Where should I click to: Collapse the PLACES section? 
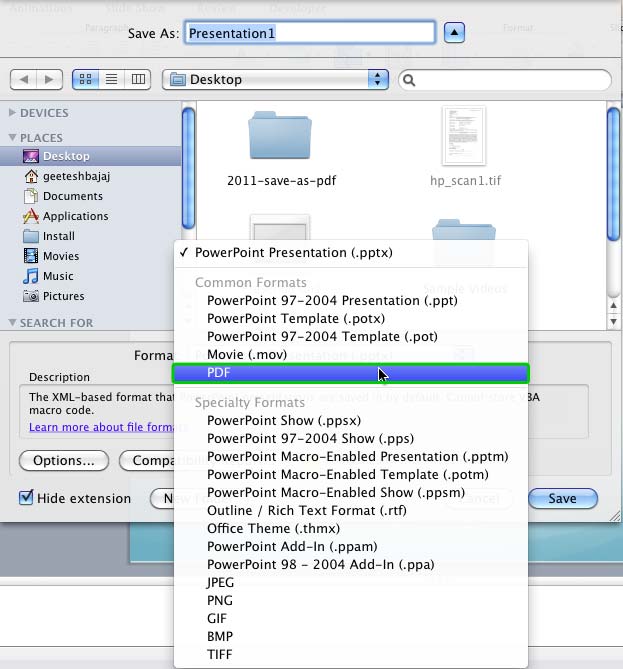point(12,137)
